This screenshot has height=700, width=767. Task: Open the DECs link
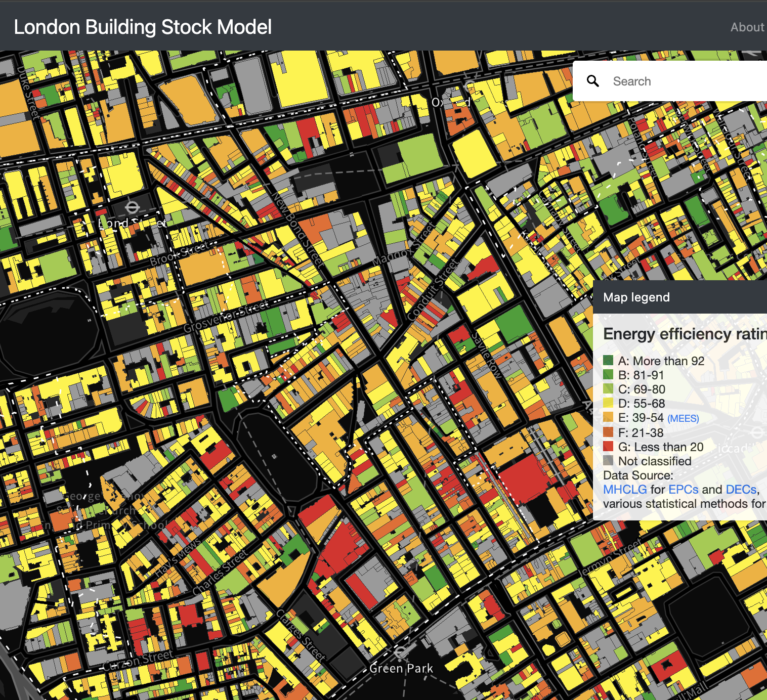(741, 490)
